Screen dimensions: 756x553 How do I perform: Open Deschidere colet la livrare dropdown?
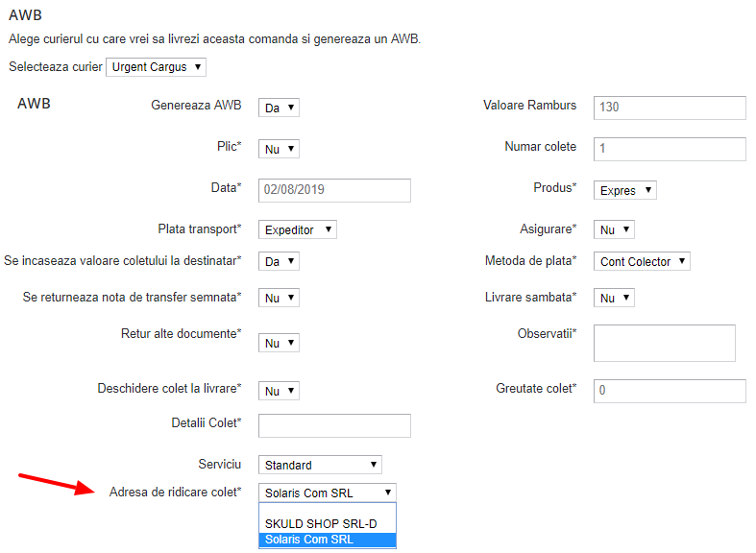click(279, 391)
